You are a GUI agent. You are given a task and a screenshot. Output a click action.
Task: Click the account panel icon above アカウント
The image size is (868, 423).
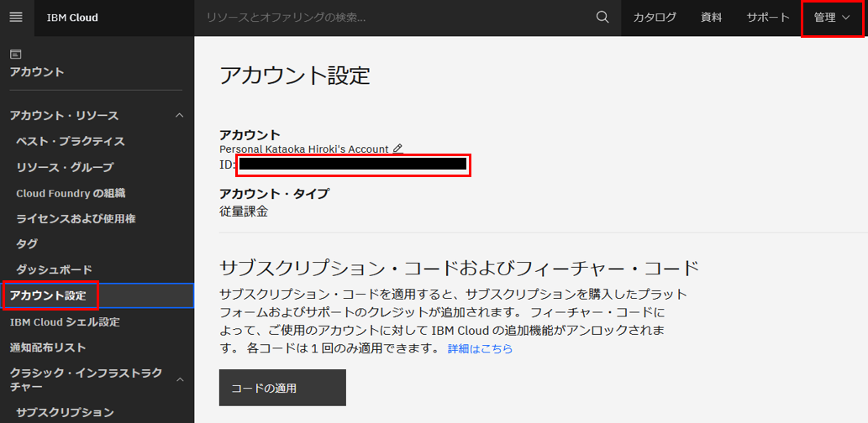[x=15, y=54]
